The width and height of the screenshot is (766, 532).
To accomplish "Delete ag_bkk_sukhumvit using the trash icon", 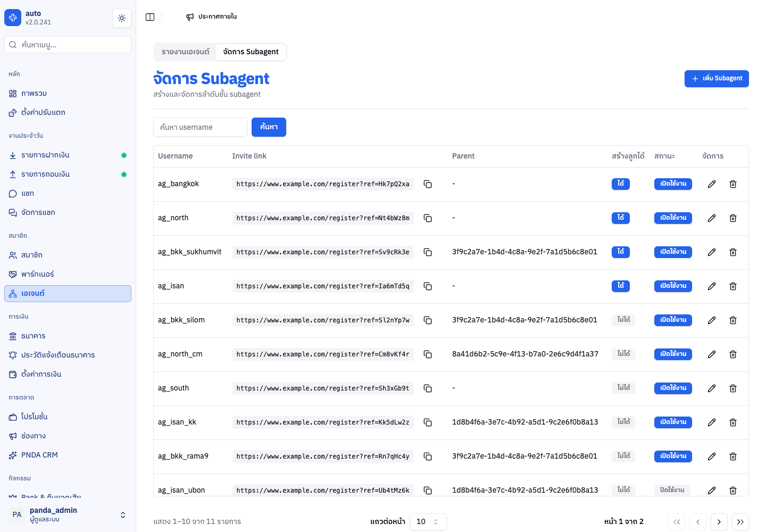I will 733,252.
